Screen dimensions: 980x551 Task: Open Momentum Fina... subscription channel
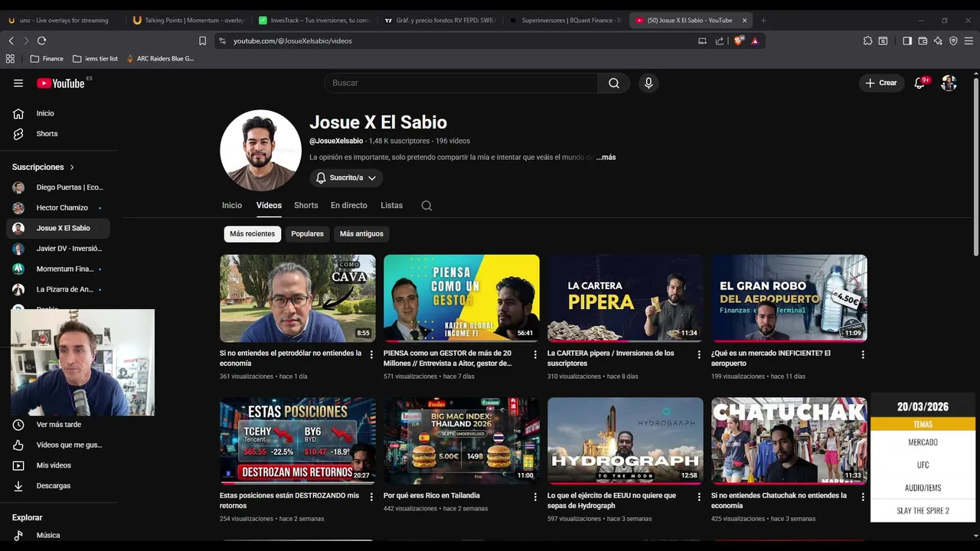click(x=58, y=269)
